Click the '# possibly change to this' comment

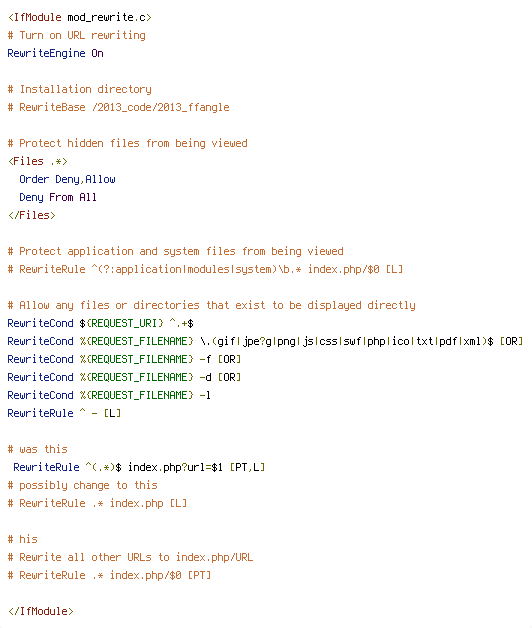[x=83, y=485]
